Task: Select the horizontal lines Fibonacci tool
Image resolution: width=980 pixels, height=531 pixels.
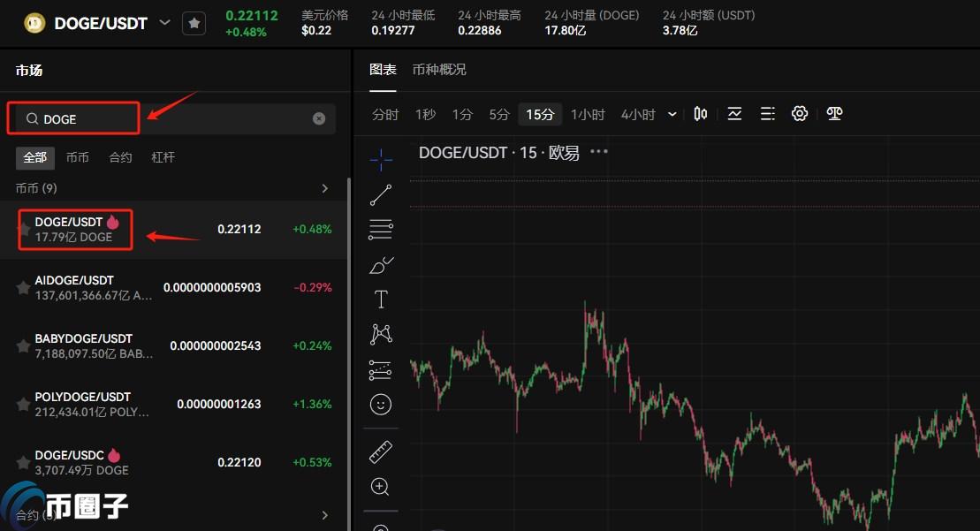Action: coord(381,229)
